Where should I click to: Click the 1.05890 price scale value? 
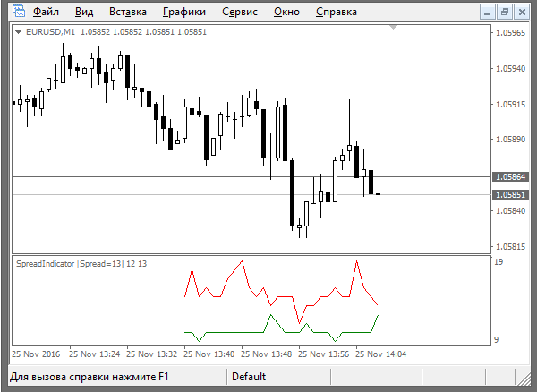510,140
